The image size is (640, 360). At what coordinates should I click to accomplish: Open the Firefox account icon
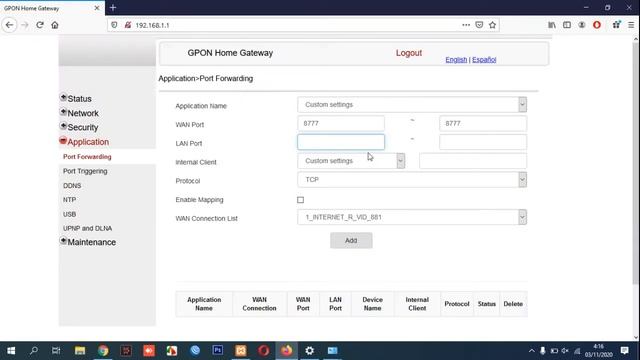click(x=582, y=25)
